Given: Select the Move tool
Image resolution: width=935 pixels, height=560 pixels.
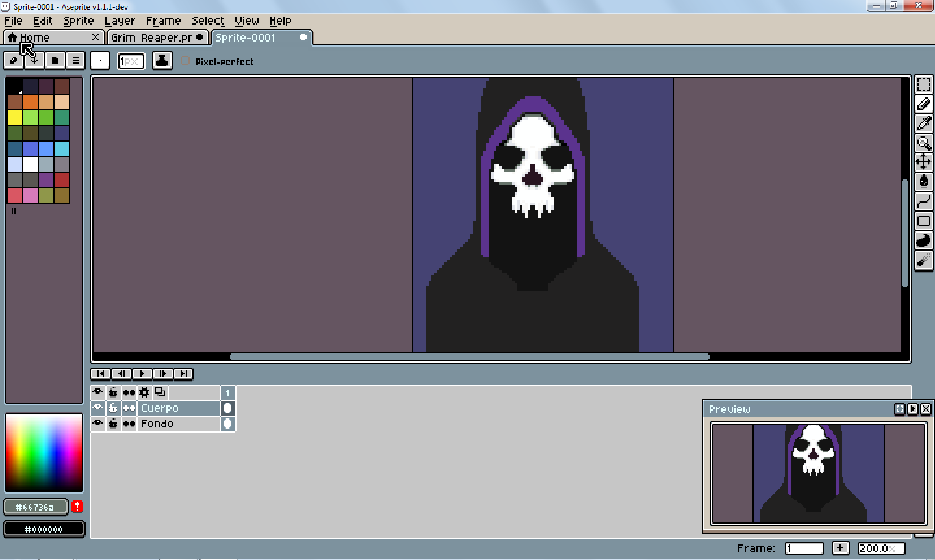Looking at the screenshot, I should pos(923,162).
